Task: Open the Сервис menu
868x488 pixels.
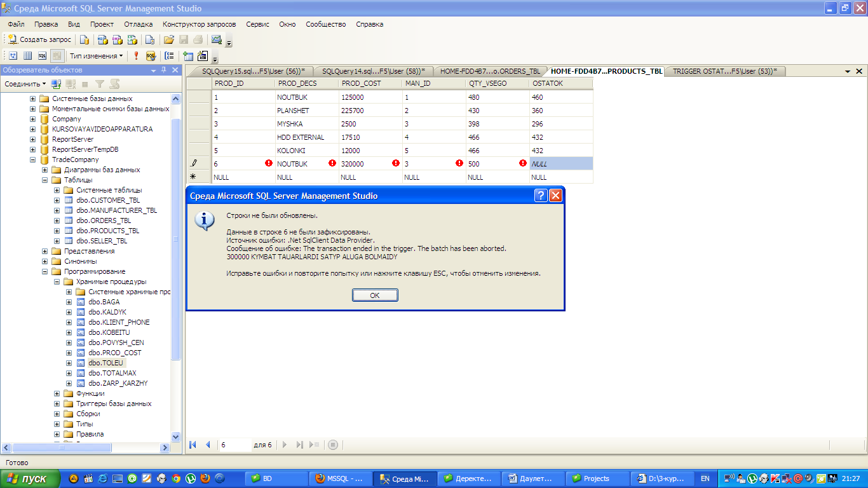Action: [257, 24]
